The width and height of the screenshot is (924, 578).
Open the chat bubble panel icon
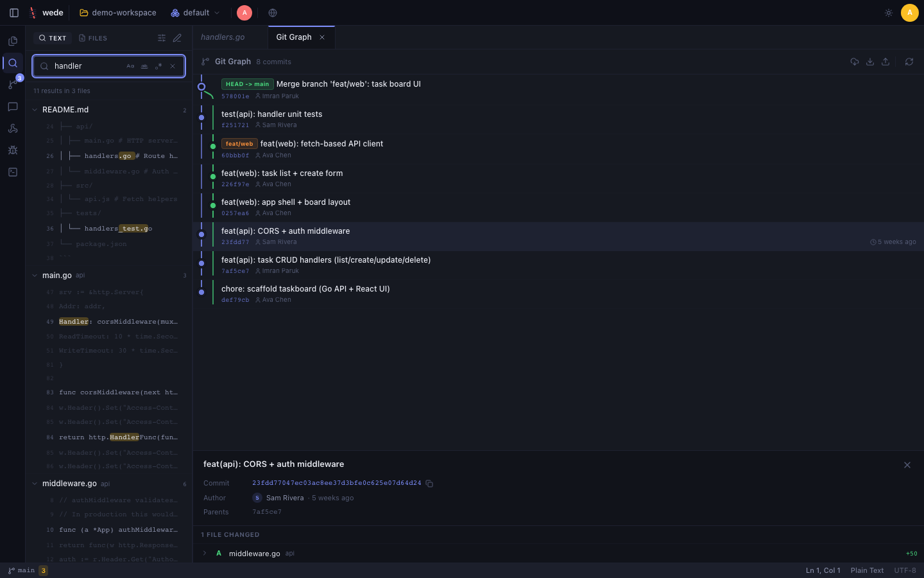pyautogui.click(x=13, y=107)
